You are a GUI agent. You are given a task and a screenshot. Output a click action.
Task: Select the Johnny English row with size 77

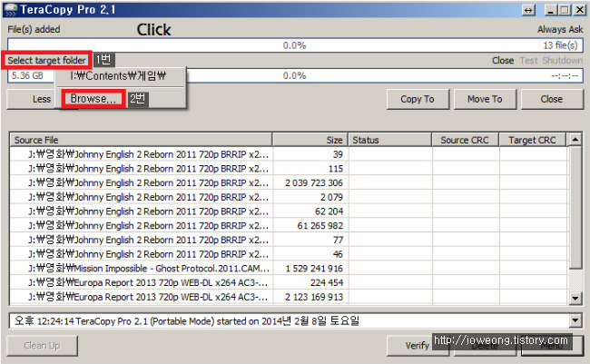pyautogui.click(x=289, y=241)
